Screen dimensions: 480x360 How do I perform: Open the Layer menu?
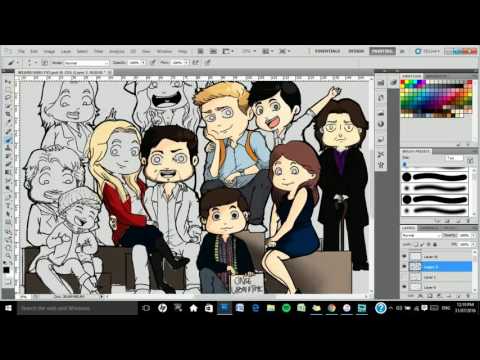pos(66,51)
